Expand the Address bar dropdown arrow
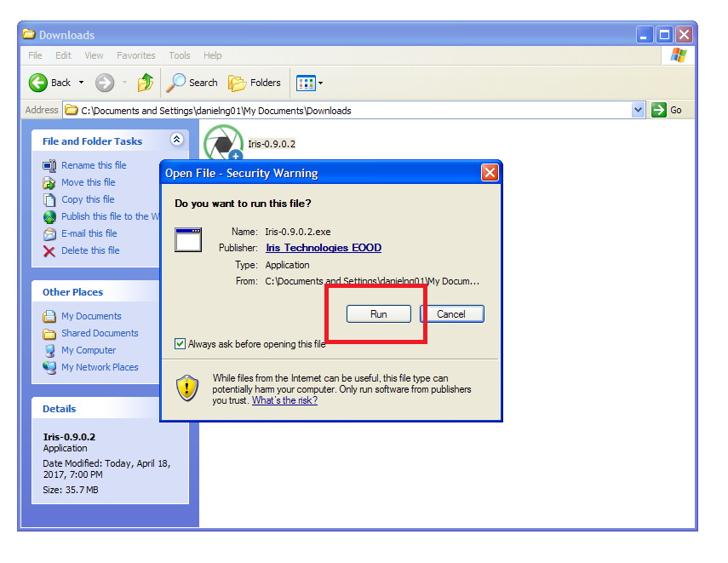The width and height of the screenshot is (728, 563). [x=638, y=110]
